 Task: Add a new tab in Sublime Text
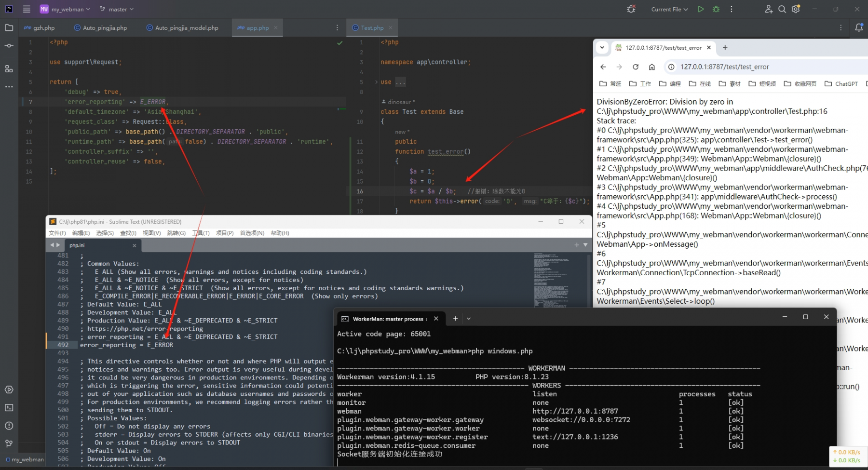coord(577,245)
